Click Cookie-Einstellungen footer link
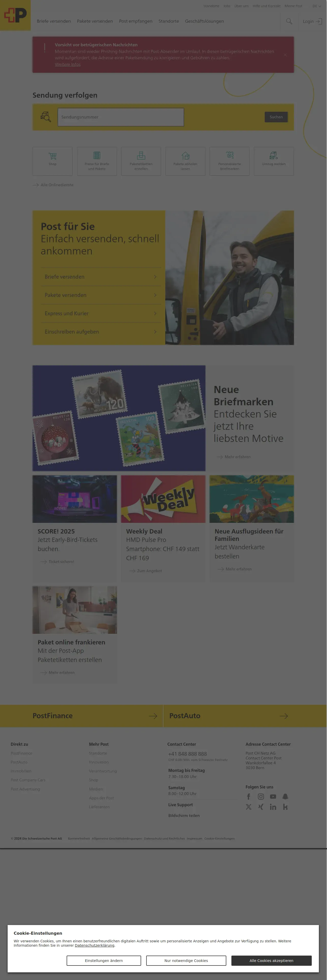Screen dimensions: 327x980 [219, 839]
